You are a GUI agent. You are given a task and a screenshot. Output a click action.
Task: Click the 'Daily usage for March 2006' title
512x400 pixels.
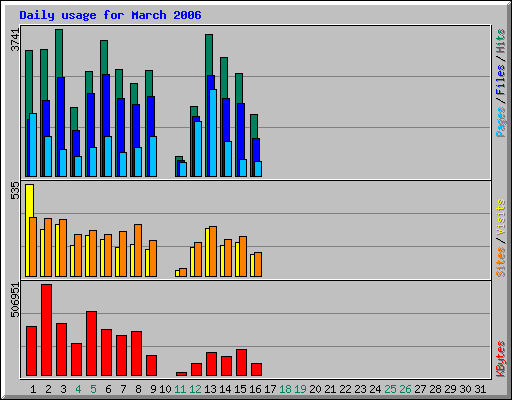[x=110, y=15]
